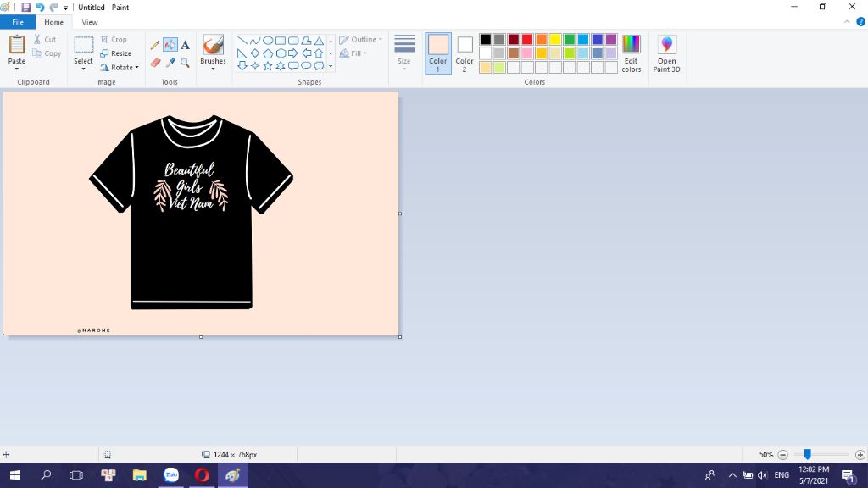Pick the green color swatch

569,39
